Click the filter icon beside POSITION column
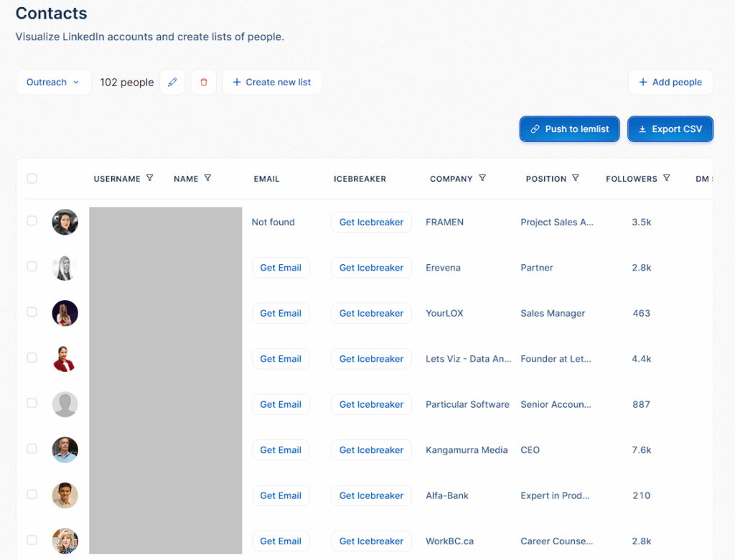 (576, 178)
